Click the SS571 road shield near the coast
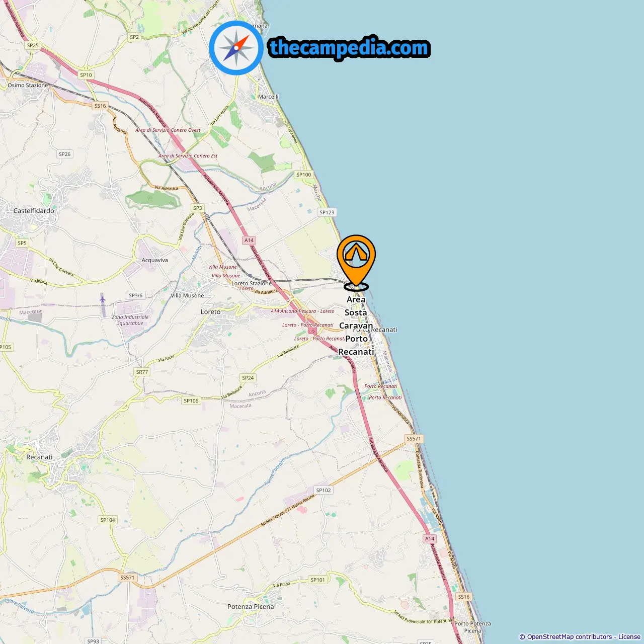The width and height of the screenshot is (644, 644). click(414, 439)
